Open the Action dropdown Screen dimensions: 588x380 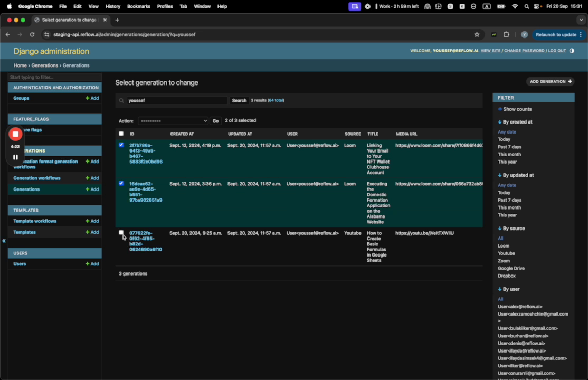[173, 120]
